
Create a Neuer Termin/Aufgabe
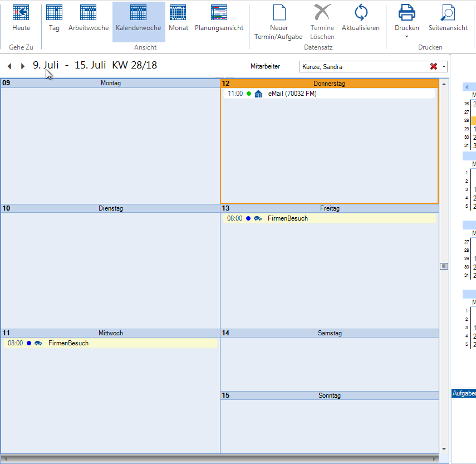(x=279, y=13)
